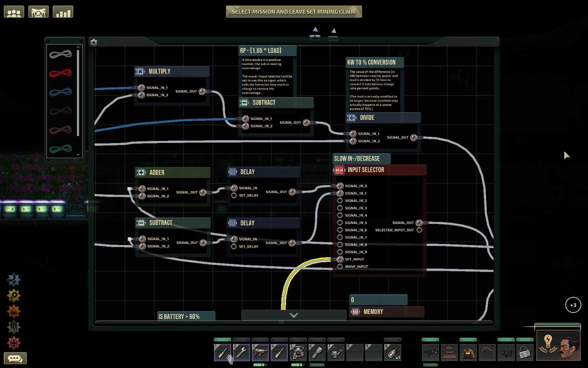Click the red cross star icon
Viewport: 588px width, 368px height.
coord(14,343)
